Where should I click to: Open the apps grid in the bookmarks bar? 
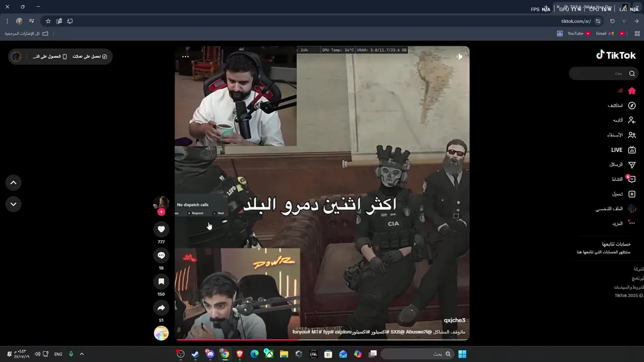coord(637,34)
